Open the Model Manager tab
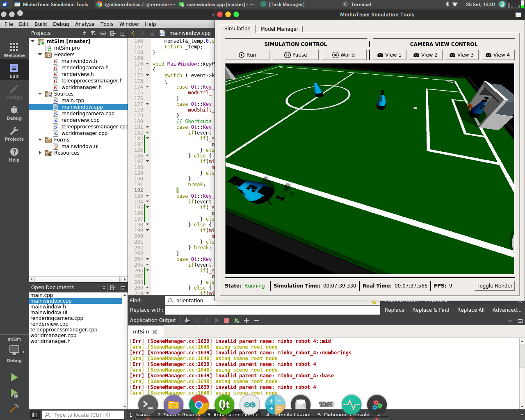525x420 pixels. 280,29
